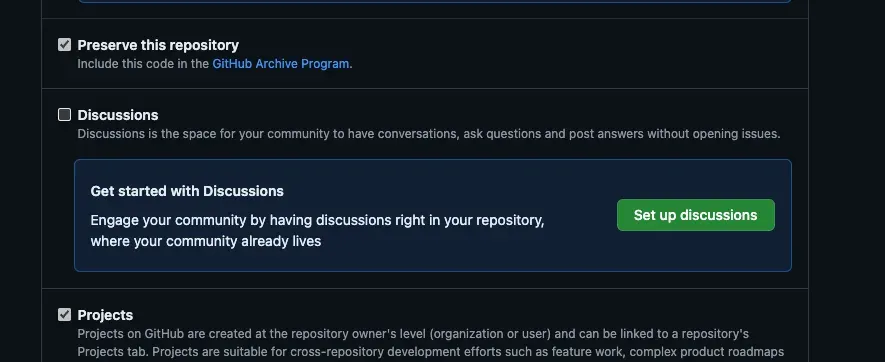
Task: Open the GitHub Archive Program link
Action: (281, 64)
